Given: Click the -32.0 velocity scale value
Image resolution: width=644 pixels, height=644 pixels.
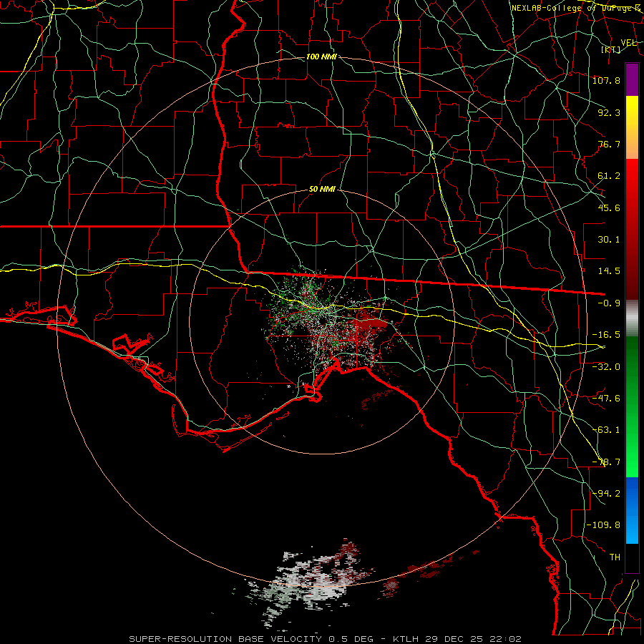Looking at the screenshot, I should (x=606, y=366).
